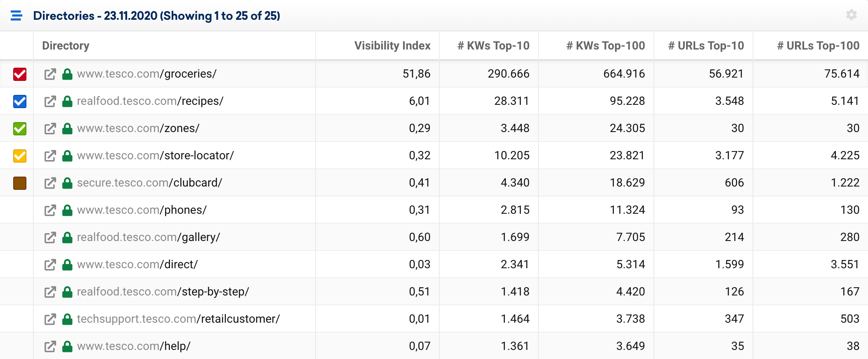The image size is (868, 359).
Task: Click the green lock icon for zones row
Action: pyautogui.click(x=67, y=128)
